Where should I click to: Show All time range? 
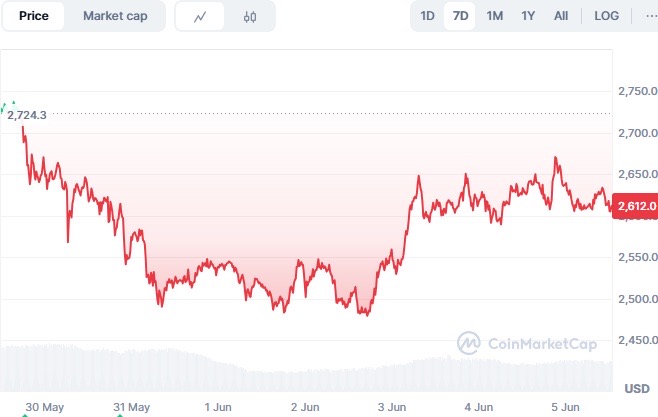[x=561, y=16]
